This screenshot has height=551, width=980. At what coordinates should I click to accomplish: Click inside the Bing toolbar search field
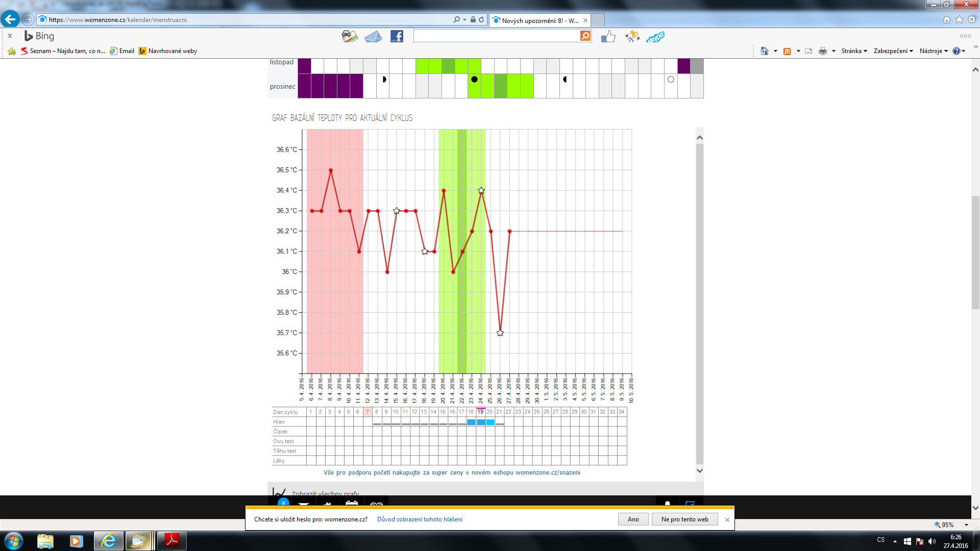click(496, 36)
